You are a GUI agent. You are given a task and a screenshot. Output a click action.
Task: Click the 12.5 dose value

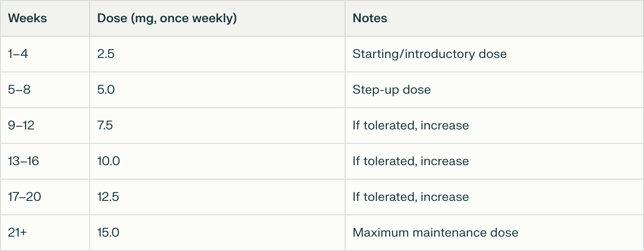coord(108,197)
